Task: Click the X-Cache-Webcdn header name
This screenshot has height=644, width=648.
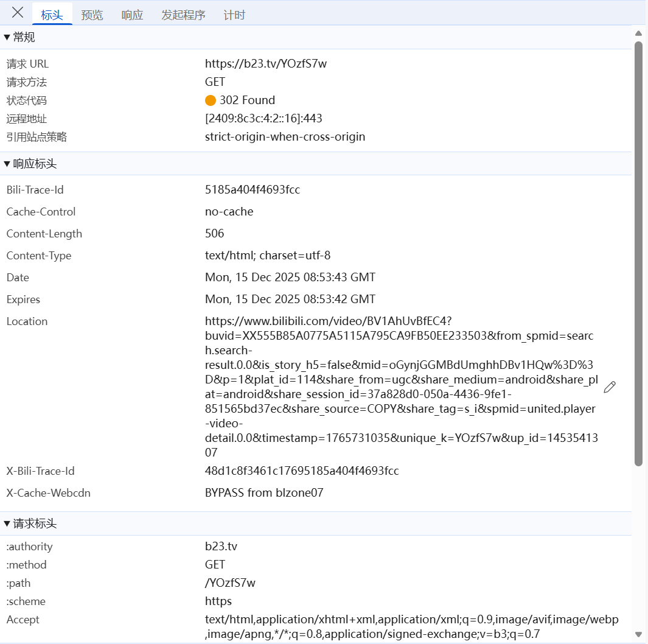Action: (x=48, y=492)
